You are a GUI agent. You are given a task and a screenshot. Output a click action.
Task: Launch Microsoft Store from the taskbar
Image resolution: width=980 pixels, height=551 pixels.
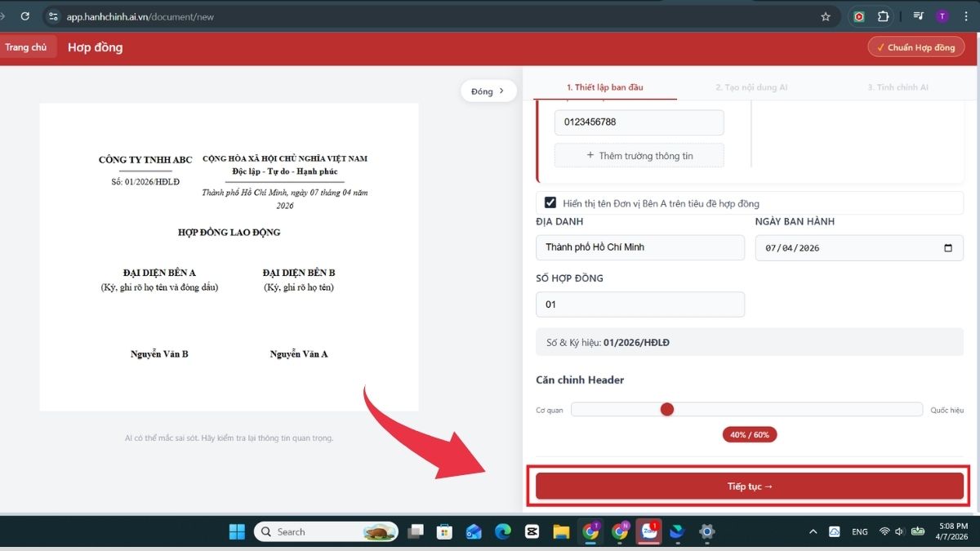445,531
